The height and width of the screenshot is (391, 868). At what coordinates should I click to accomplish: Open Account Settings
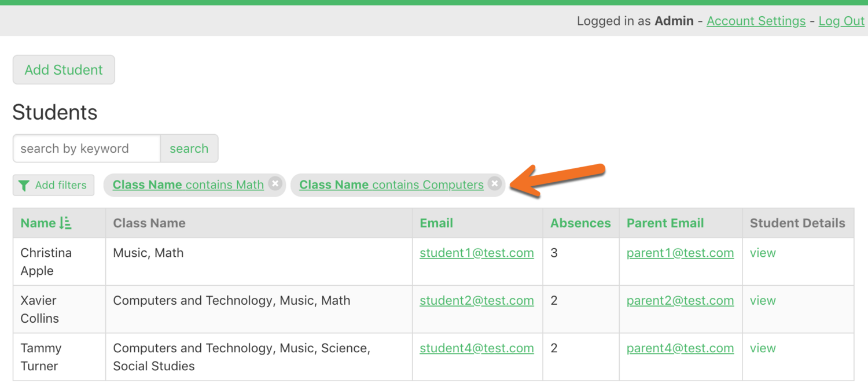(x=756, y=21)
